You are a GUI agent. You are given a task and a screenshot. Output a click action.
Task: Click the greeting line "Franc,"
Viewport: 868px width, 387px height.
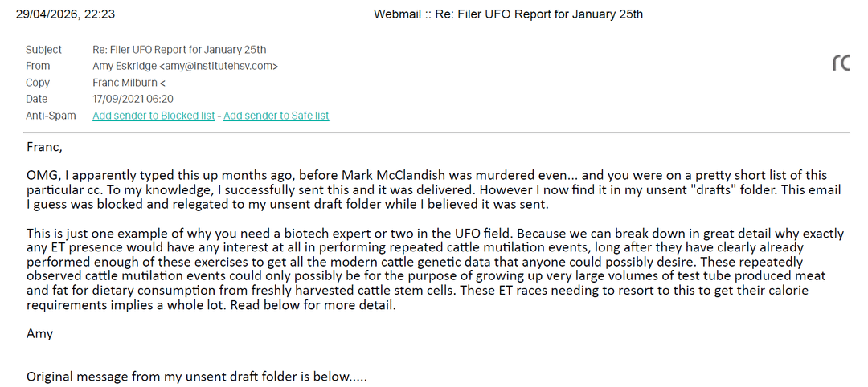click(x=44, y=147)
